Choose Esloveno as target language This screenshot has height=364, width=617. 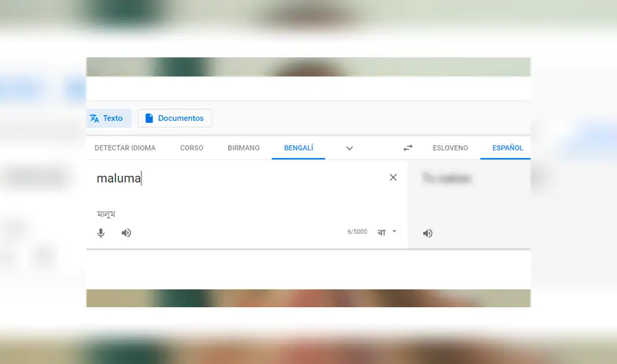pos(450,147)
